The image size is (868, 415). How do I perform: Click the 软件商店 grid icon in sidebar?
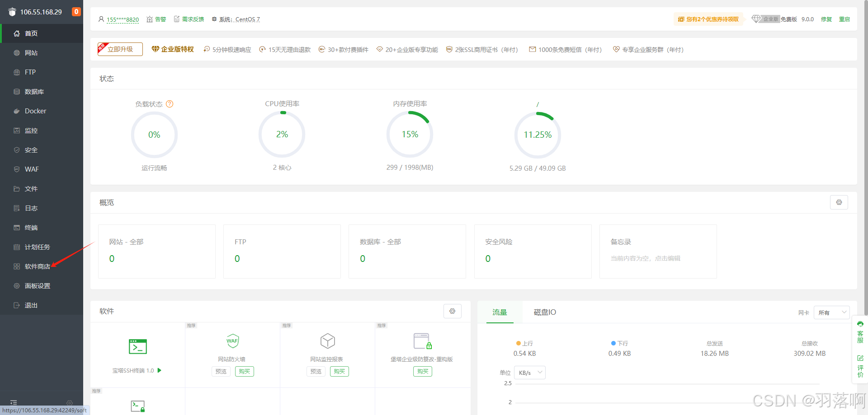tap(17, 266)
